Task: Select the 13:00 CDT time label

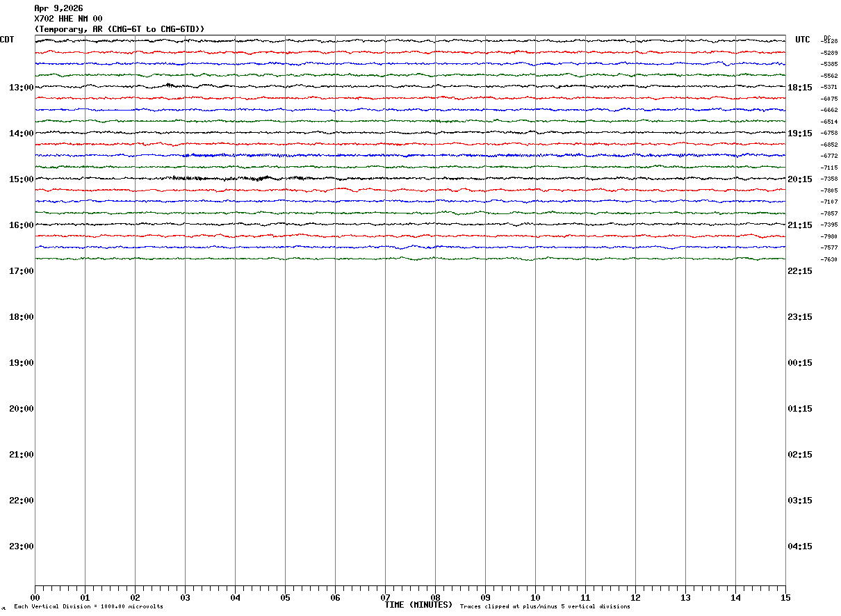Action: pos(22,88)
